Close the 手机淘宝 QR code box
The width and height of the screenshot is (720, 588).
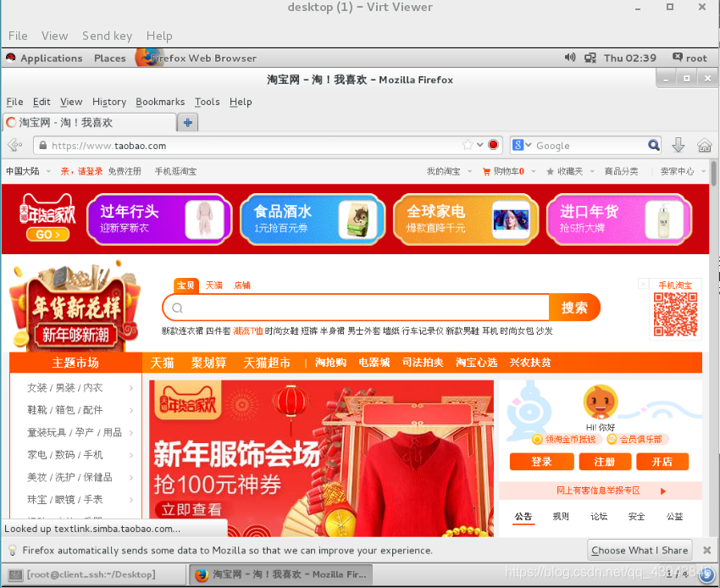pyautogui.click(x=643, y=285)
